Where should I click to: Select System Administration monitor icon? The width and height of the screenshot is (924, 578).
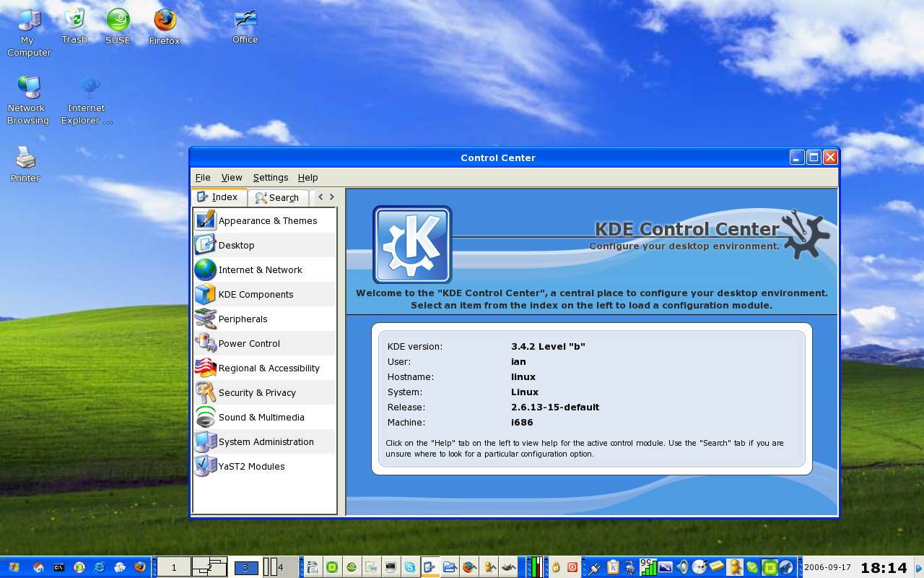205,441
